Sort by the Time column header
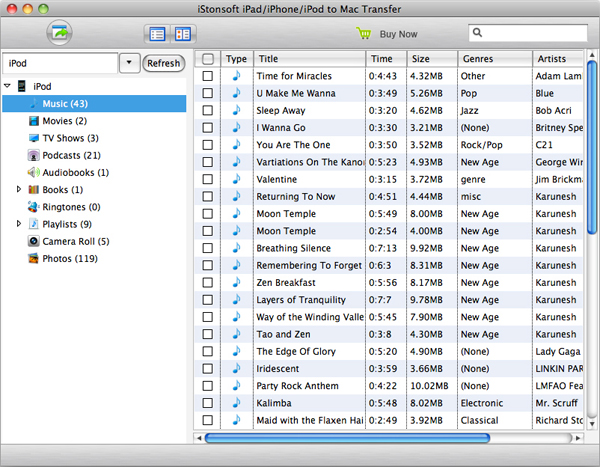 (386, 59)
